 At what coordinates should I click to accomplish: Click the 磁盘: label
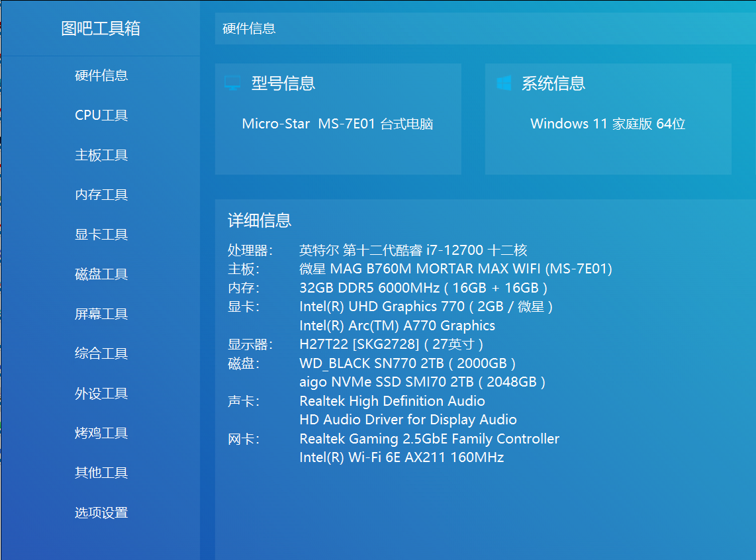[244, 363]
